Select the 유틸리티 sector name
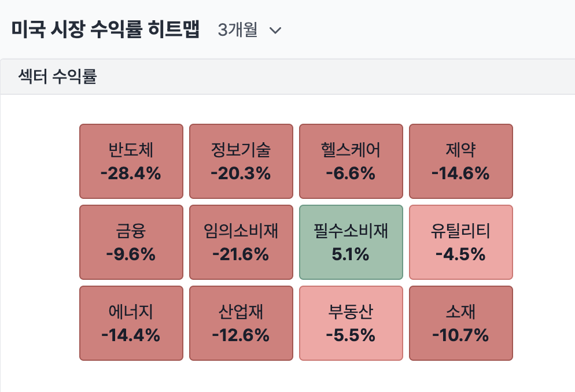Viewport: 575px width, 392px height. click(460, 232)
